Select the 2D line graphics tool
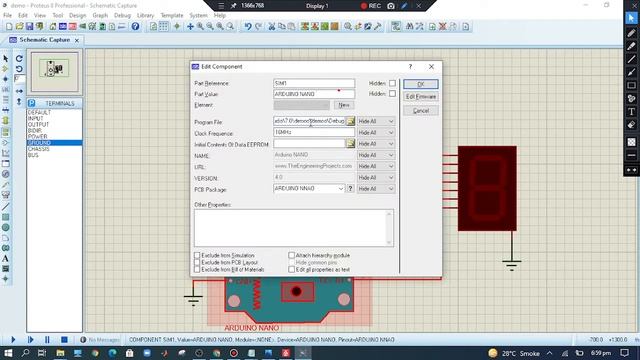The height and width of the screenshot is (360, 640). (5, 207)
